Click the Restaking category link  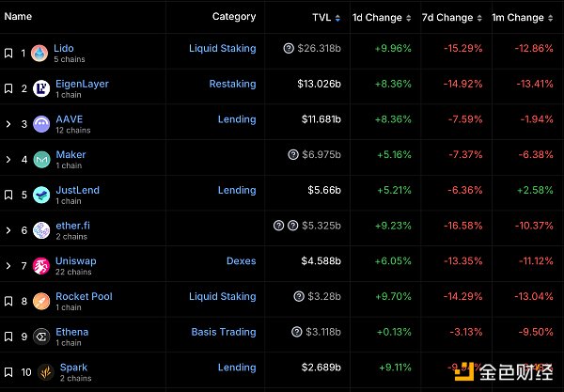point(232,84)
